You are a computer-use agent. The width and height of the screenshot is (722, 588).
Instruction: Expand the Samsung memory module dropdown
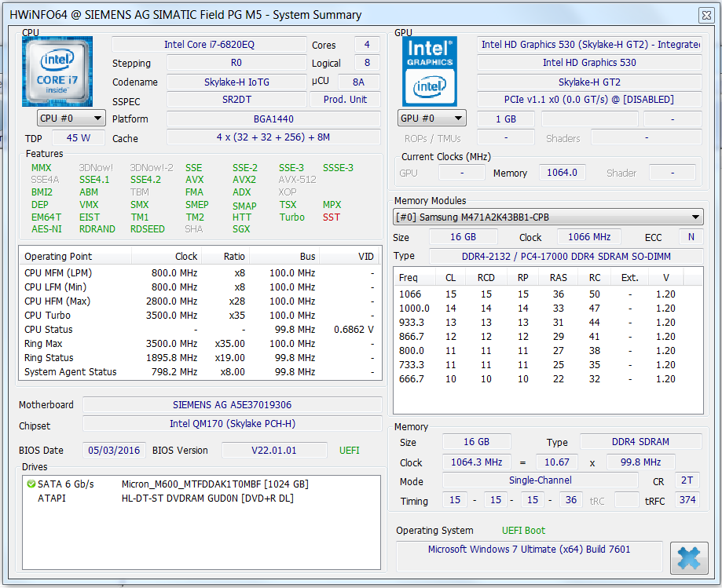click(x=548, y=217)
